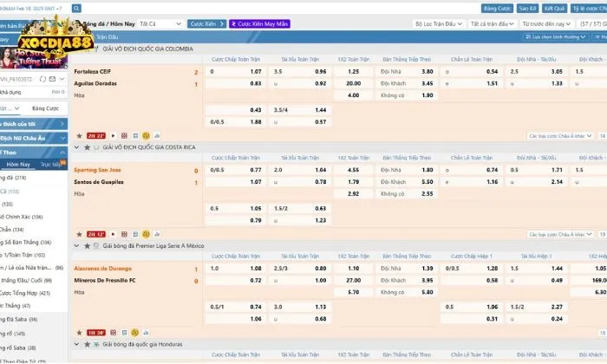This screenshot has width=607, height=364.
Task: Favorite the Colombia league match with the star icon
Action: [x=79, y=136]
